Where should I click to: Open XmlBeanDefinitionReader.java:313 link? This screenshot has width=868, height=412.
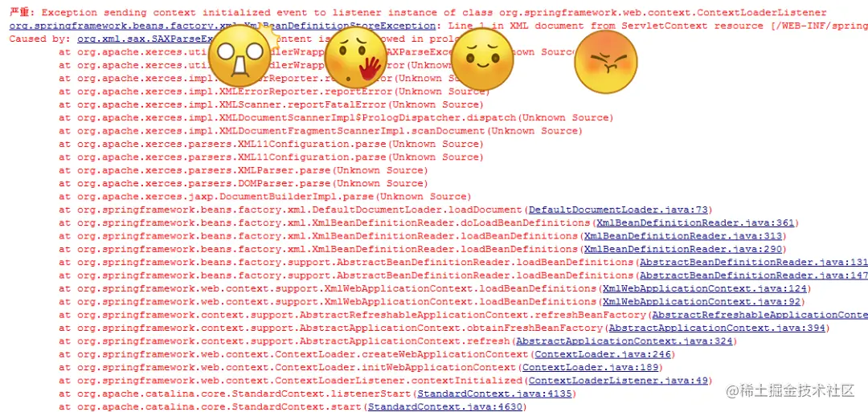(683, 236)
